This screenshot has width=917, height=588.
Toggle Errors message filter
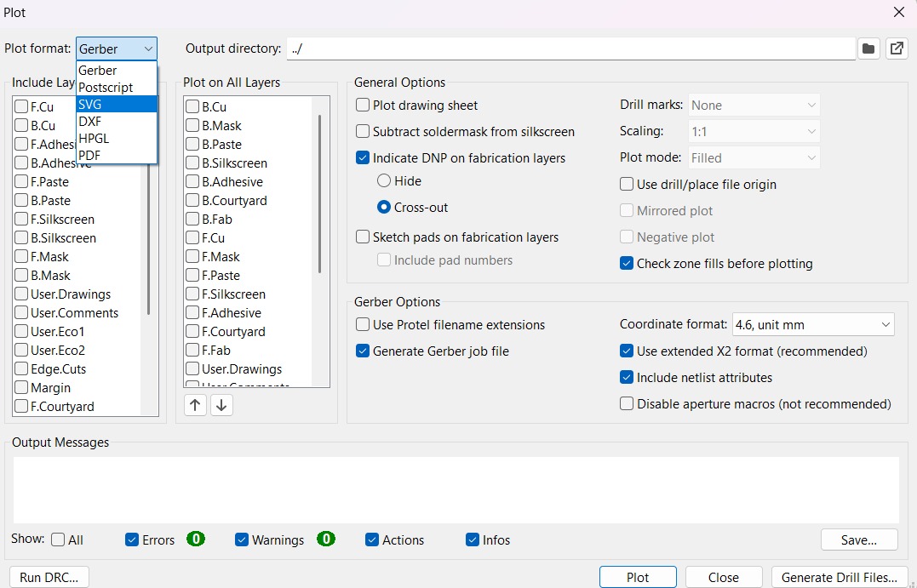pyautogui.click(x=132, y=539)
